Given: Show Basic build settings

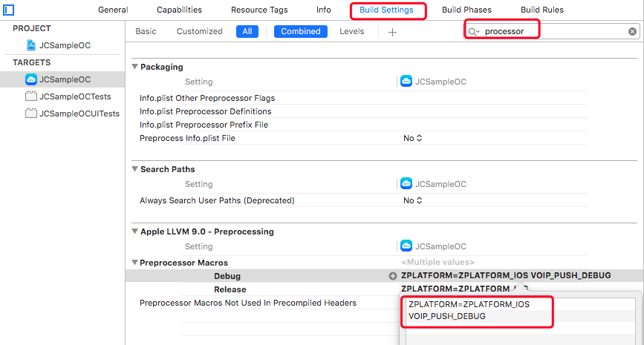Looking at the screenshot, I should point(146,32).
